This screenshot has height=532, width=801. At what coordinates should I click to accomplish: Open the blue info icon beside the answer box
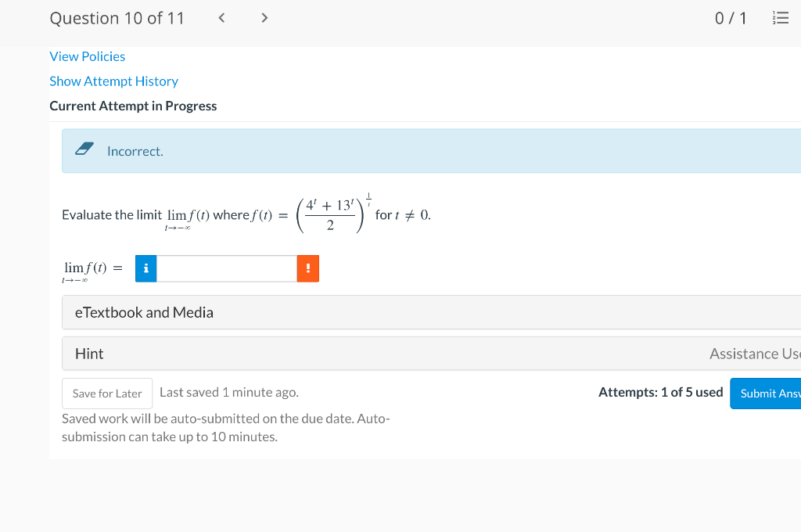145,268
